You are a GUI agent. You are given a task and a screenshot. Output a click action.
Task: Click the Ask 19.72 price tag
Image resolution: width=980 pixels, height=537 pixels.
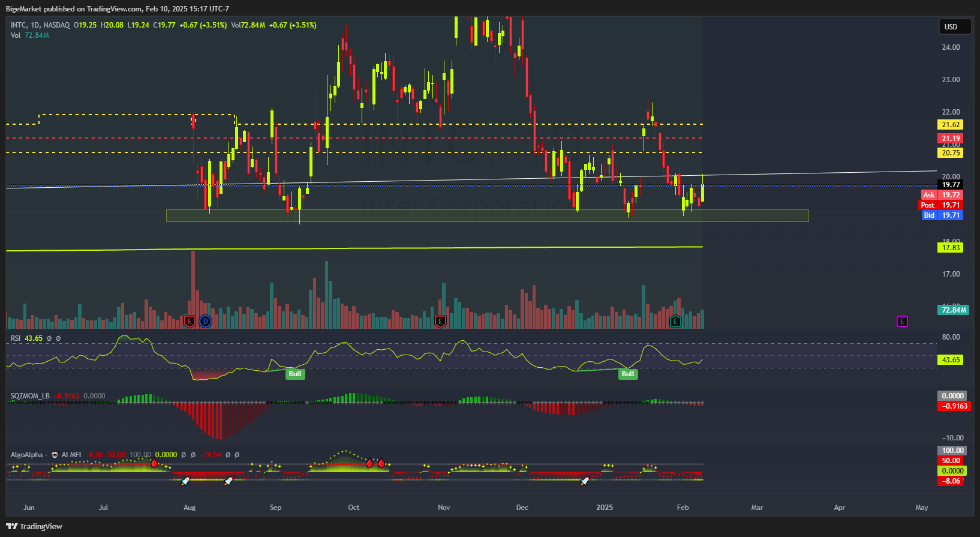click(942, 195)
